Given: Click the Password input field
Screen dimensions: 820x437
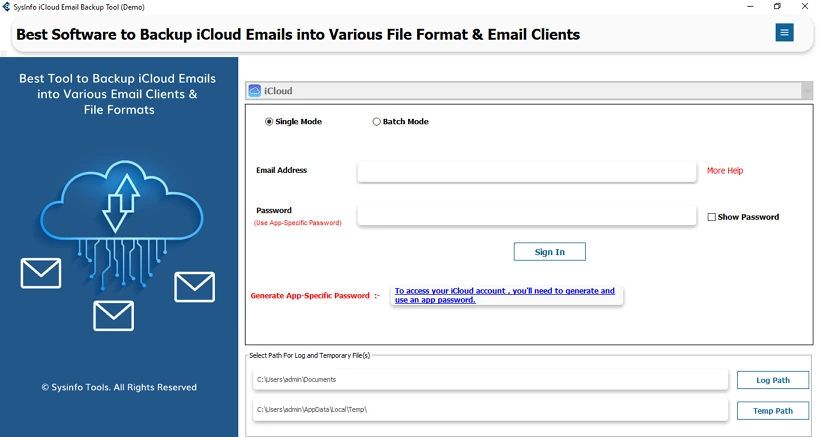Looking at the screenshot, I should [x=527, y=215].
